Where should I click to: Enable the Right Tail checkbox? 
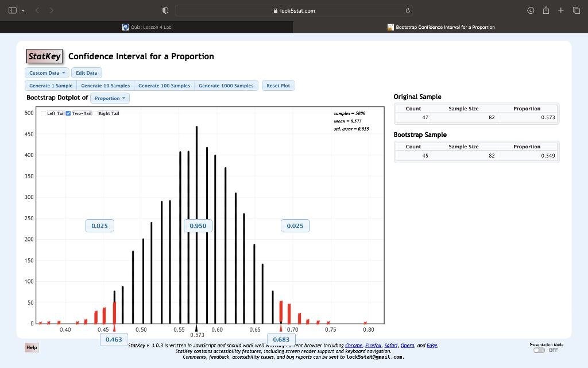coord(96,113)
